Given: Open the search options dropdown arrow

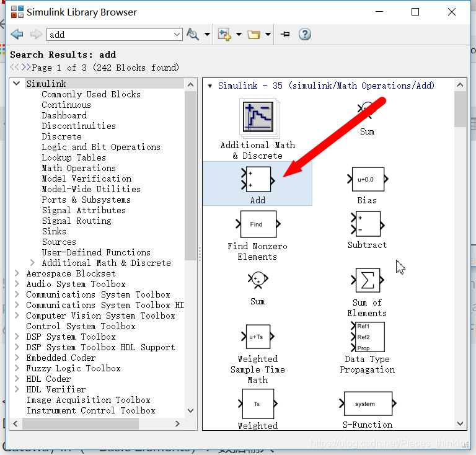Looking at the screenshot, I should (x=208, y=34).
